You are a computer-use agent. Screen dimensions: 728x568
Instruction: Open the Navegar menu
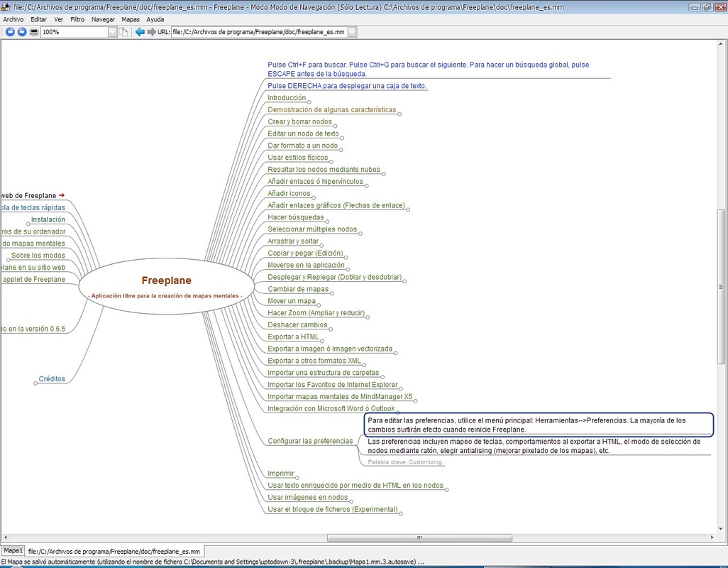103,19
